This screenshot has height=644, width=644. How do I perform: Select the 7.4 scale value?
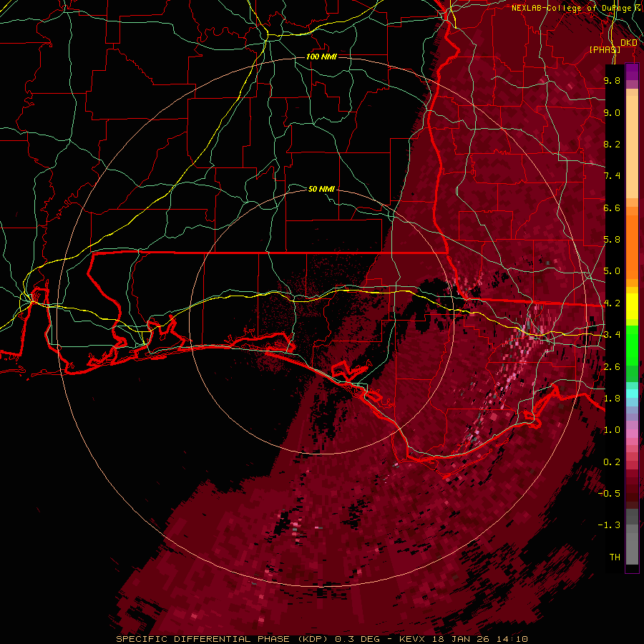(612, 176)
